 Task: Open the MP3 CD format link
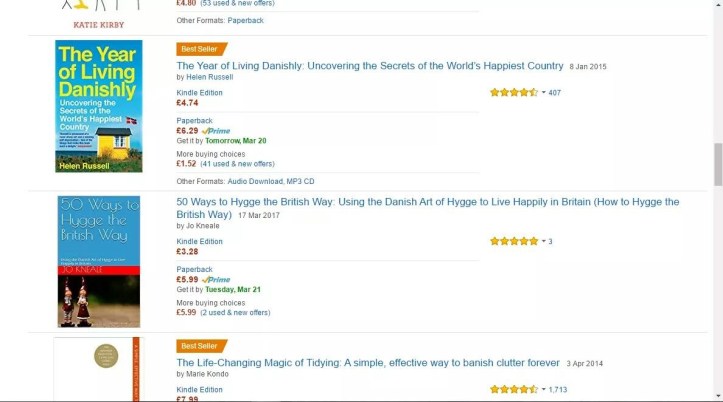[x=299, y=181]
